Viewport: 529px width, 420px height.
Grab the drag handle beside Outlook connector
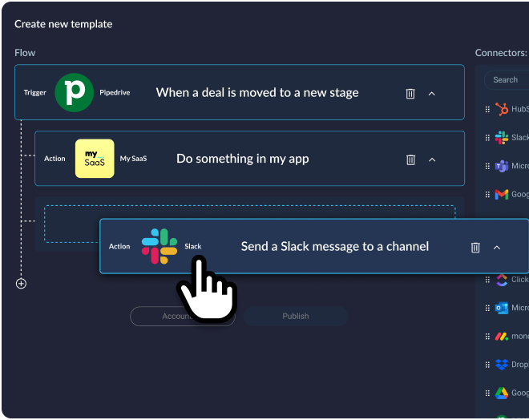(x=487, y=308)
